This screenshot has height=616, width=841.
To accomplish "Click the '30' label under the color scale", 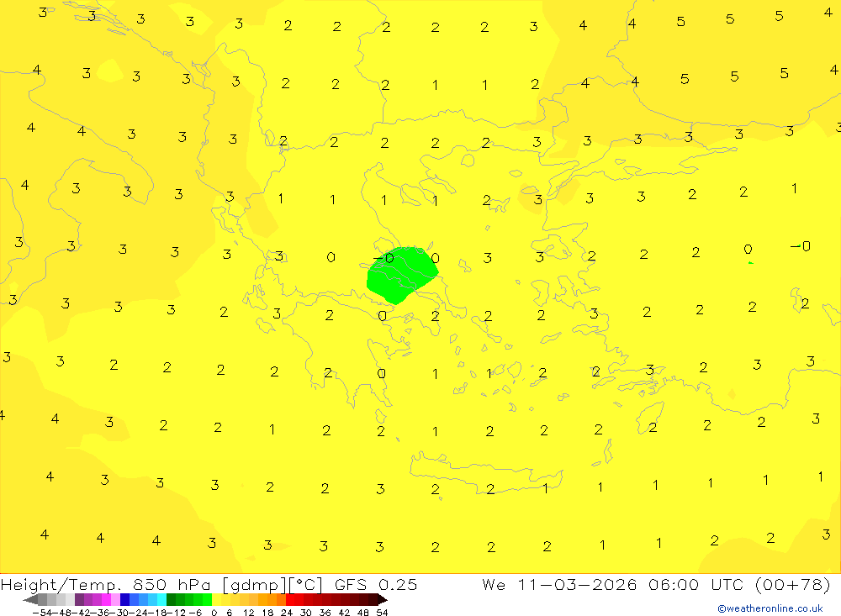I will click(306, 613).
